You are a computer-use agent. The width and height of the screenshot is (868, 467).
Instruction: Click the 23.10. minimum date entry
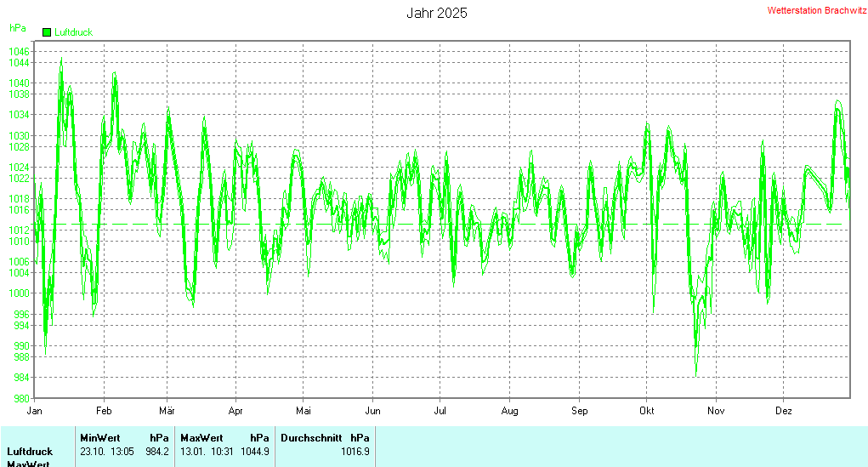[92, 452]
